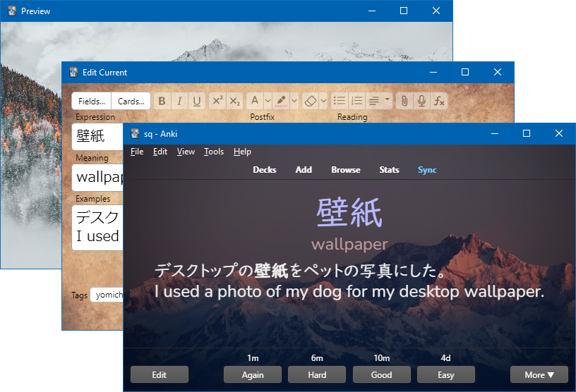Apply subscript formatting

click(235, 101)
